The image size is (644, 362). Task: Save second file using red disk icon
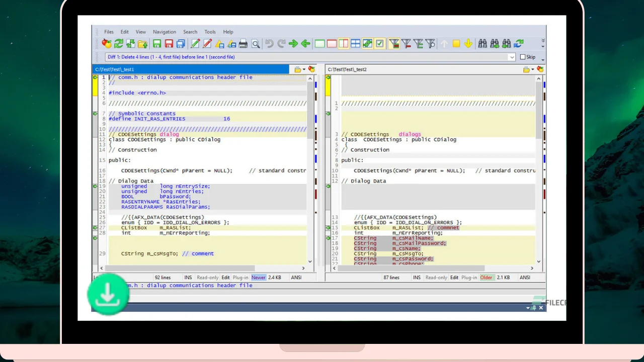(x=169, y=44)
